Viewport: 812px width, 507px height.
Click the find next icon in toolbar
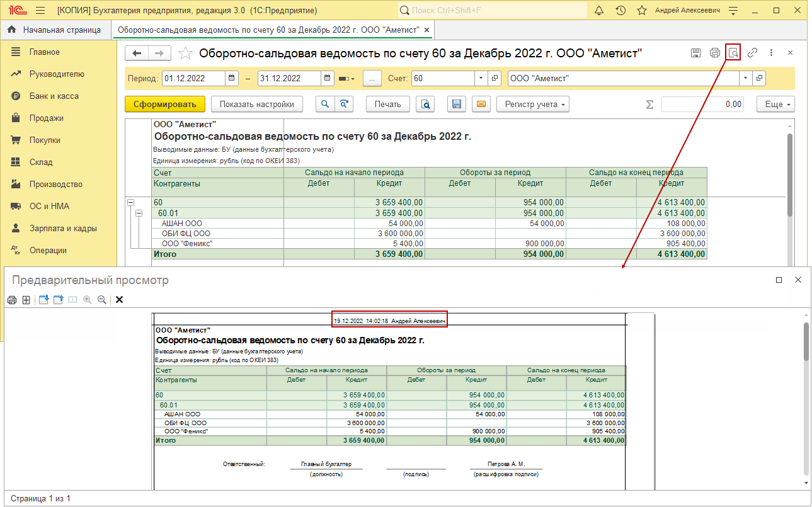pos(344,105)
